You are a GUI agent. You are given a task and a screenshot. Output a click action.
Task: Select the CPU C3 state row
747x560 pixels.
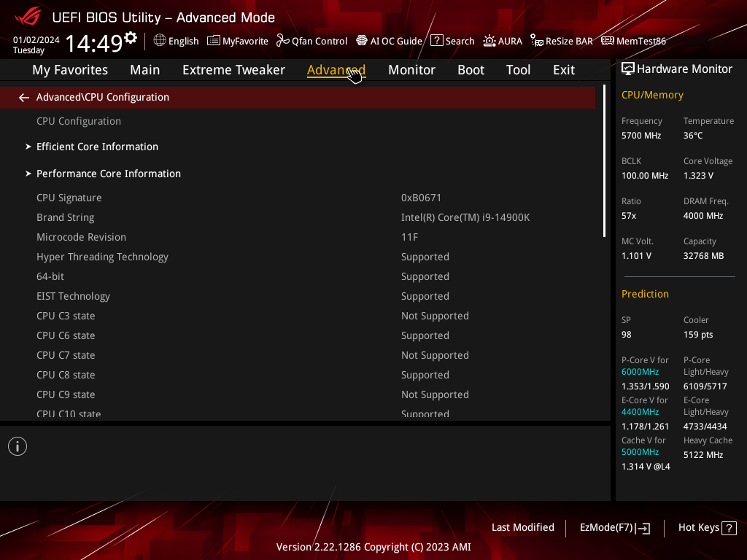(298, 316)
